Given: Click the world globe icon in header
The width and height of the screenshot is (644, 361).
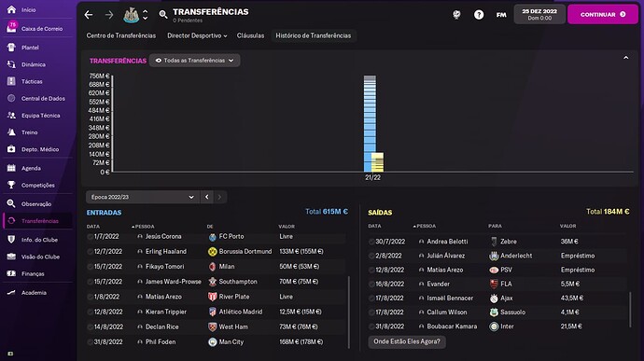Looking at the screenshot, I should (x=456, y=15).
